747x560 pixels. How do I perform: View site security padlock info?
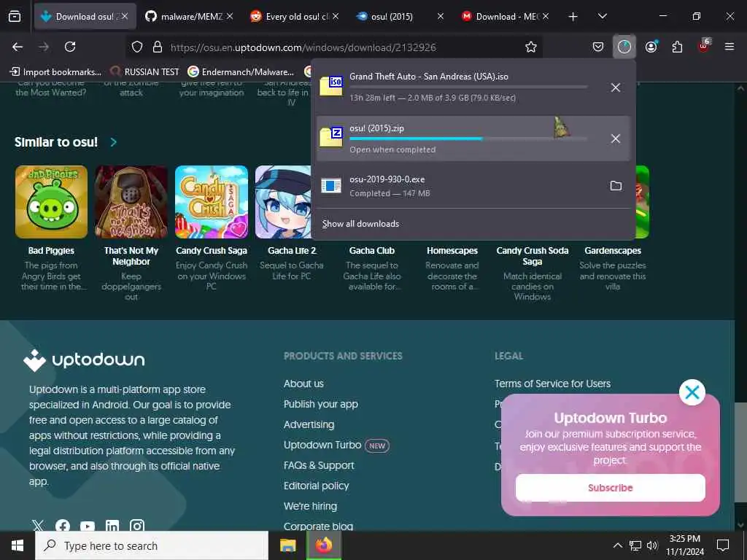click(x=158, y=47)
